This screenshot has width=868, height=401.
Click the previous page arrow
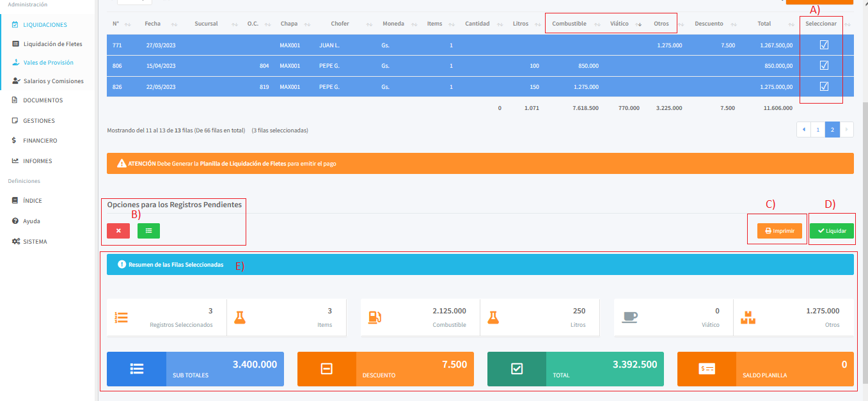803,130
